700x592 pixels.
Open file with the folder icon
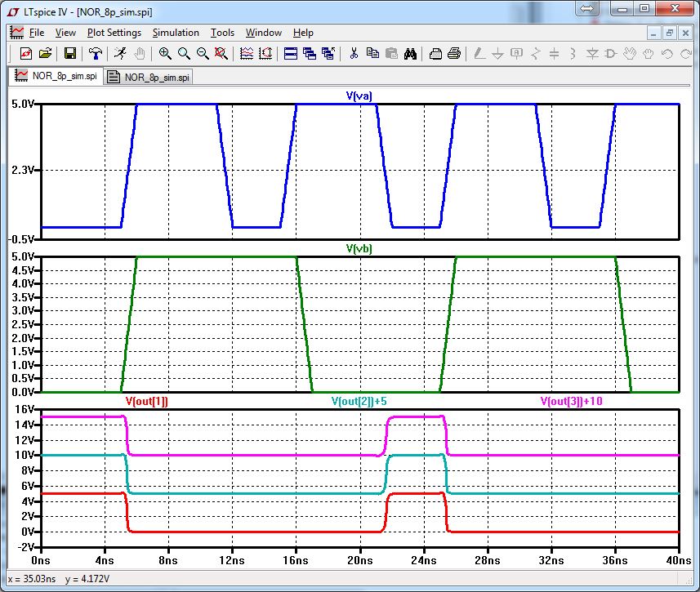coord(46,54)
